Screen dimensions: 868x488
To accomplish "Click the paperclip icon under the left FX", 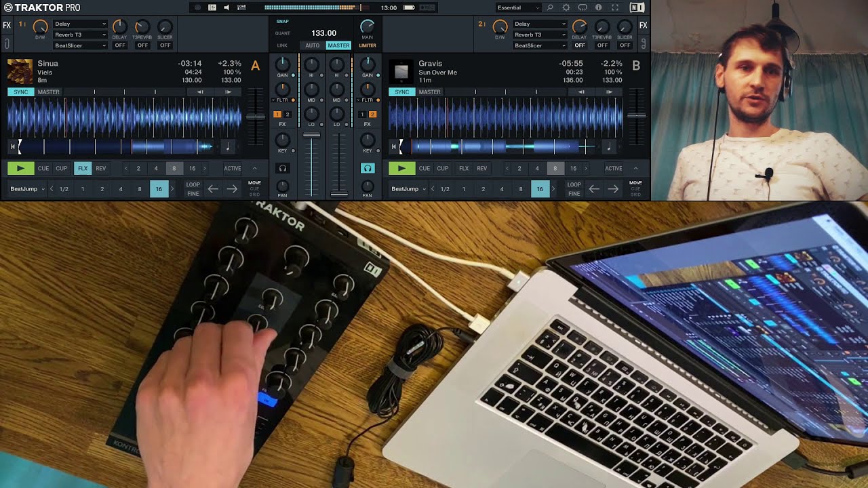I will tap(7, 44).
